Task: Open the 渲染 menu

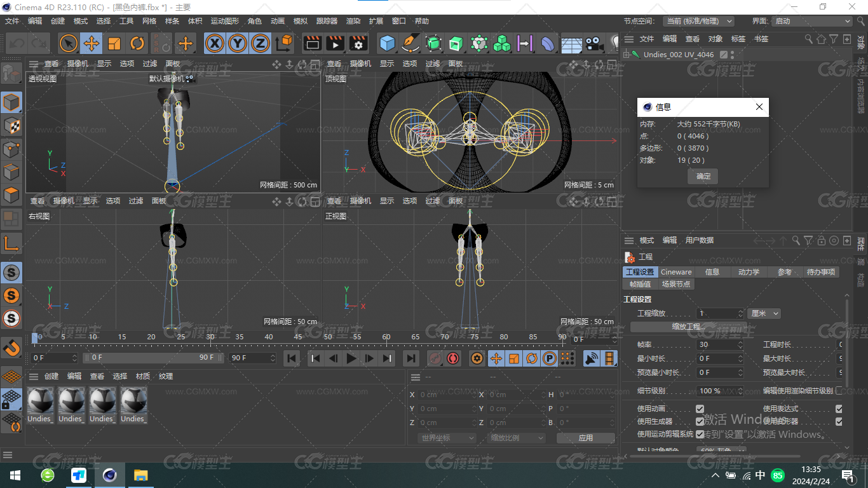Action: point(353,21)
